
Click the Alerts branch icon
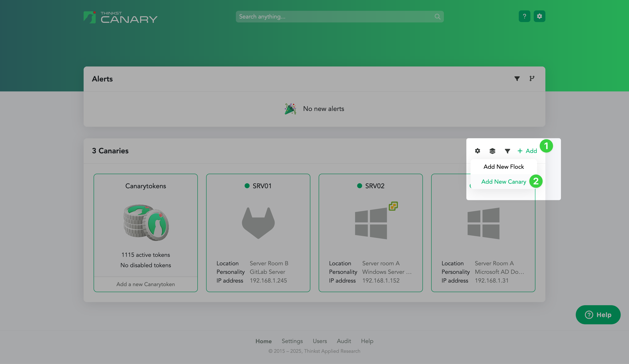tap(532, 79)
